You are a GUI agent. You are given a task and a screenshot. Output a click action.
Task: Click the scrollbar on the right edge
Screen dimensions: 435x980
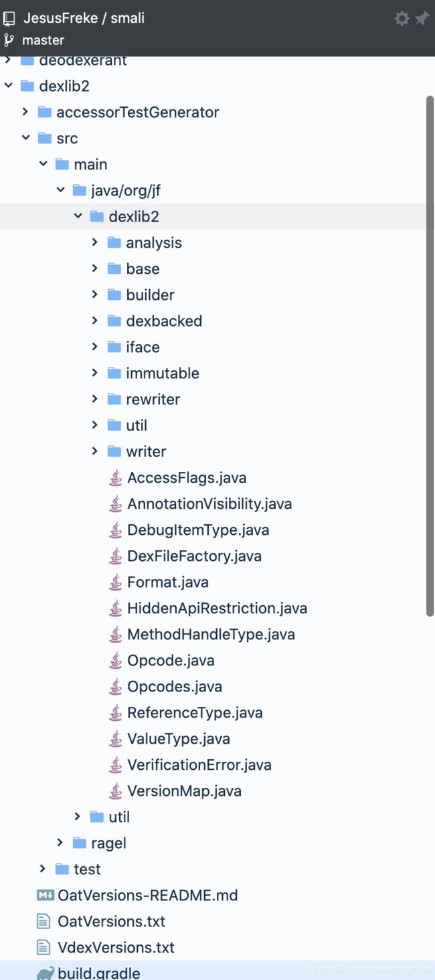430,335
